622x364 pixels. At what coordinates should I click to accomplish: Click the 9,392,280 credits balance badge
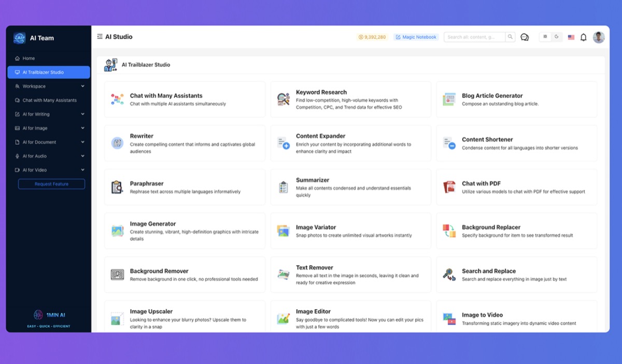click(372, 37)
